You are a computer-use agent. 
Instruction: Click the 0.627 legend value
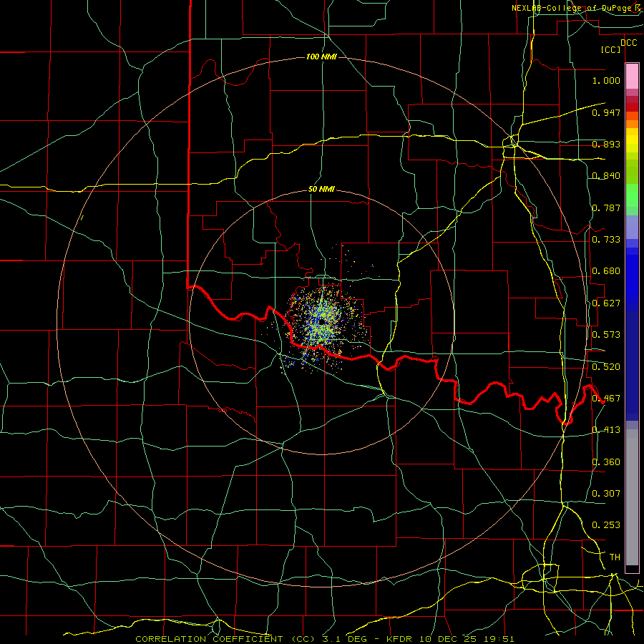coord(606,303)
